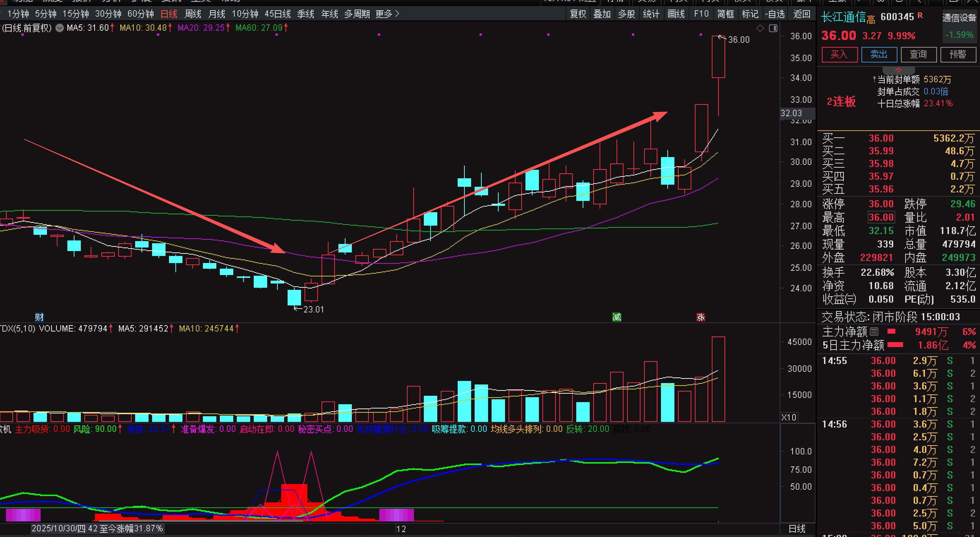Toggle -自选 watchlist button
This screenshot has height=537, width=980.
tap(775, 14)
